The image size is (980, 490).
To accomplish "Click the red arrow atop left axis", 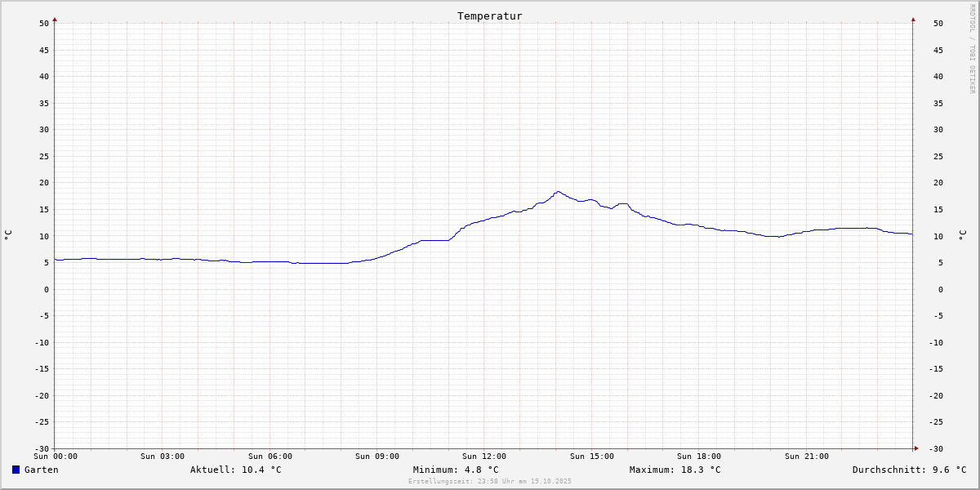I will [x=55, y=19].
